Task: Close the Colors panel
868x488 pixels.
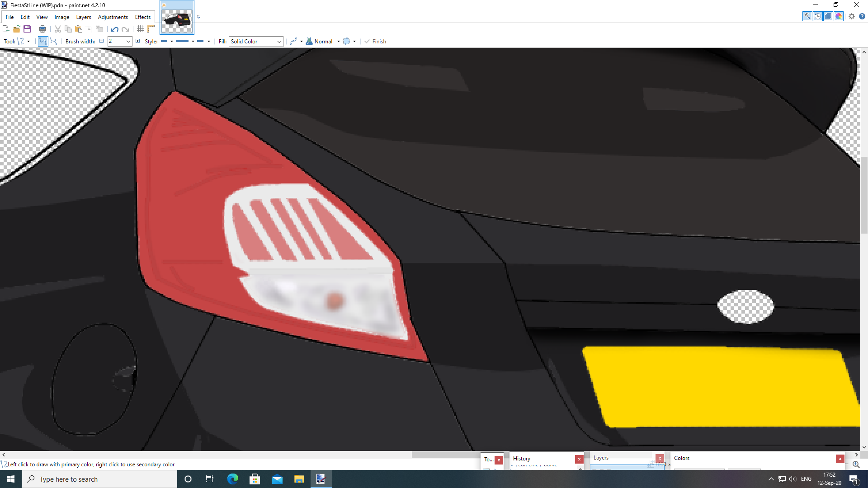Action: 840,459
